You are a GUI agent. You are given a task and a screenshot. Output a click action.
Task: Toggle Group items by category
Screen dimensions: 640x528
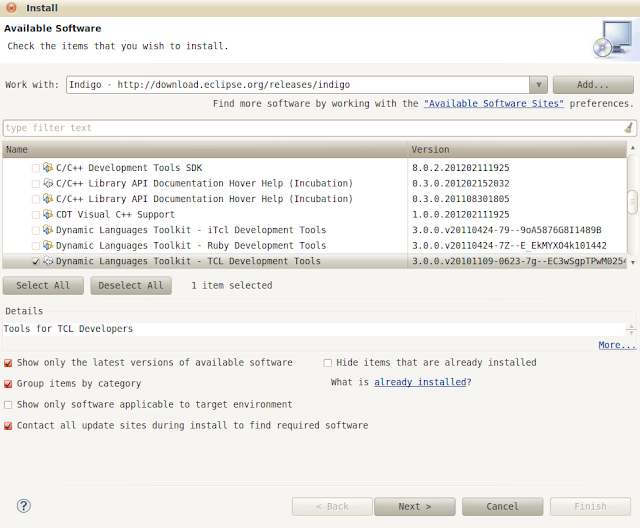(8, 384)
